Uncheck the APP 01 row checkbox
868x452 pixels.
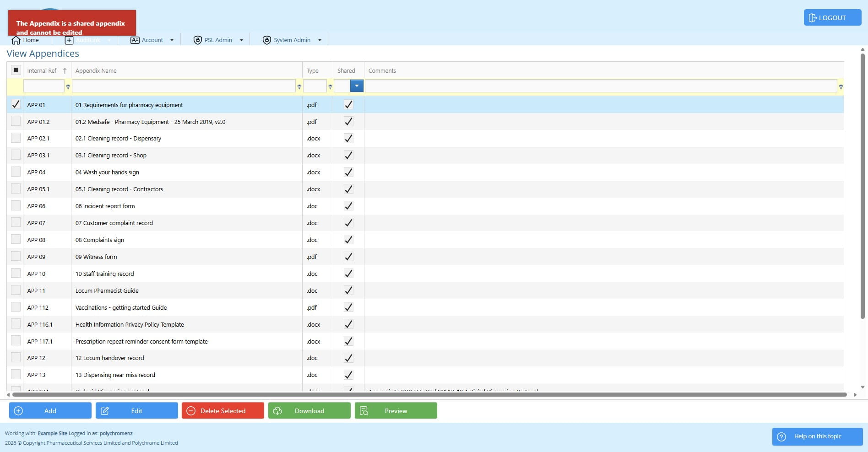click(16, 104)
